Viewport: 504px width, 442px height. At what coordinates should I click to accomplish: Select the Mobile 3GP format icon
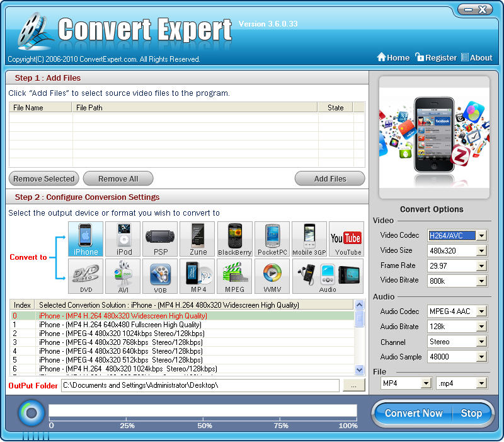309,239
